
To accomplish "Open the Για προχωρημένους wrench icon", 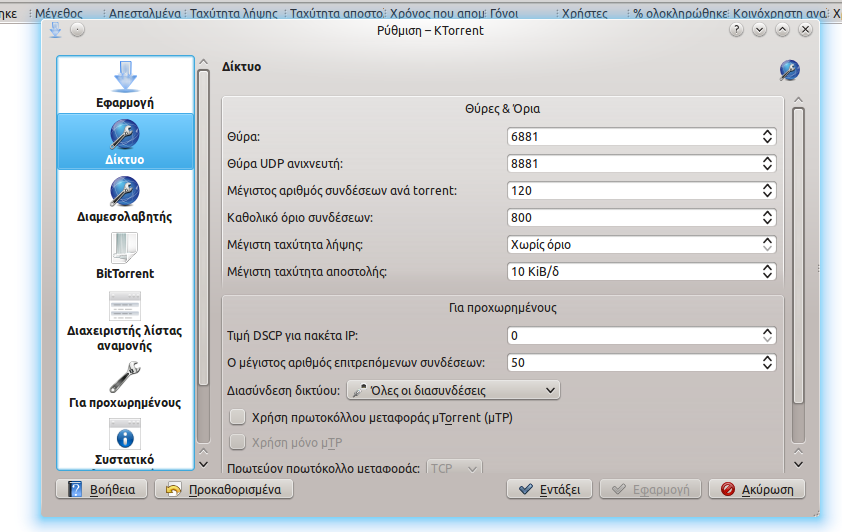I will (x=125, y=377).
